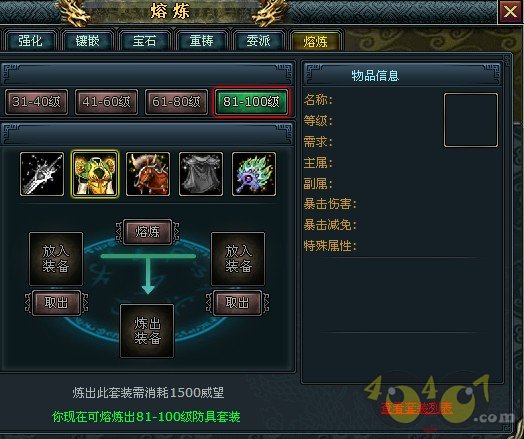Select the silver sword weapon icon
Viewport: 524px width, 439px height.
(x=42, y=174)
